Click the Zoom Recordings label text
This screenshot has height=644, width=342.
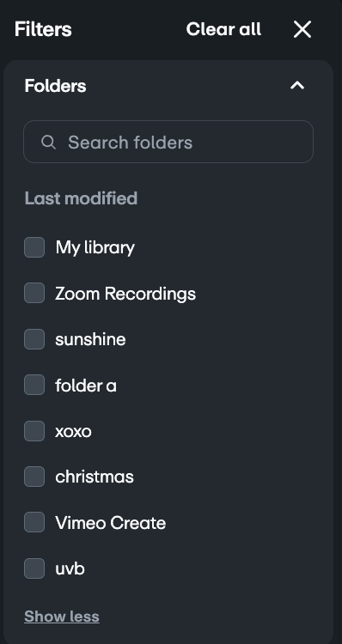[x=125, y=294]
